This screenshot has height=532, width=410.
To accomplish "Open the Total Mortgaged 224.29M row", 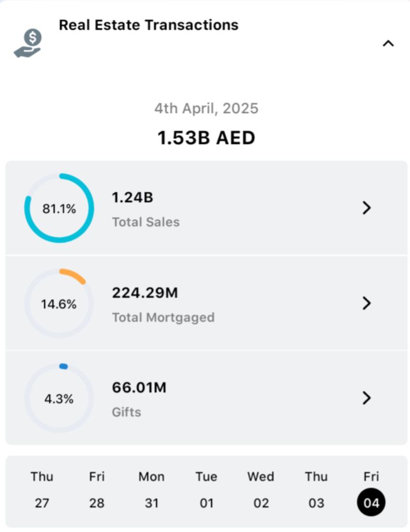I will tap(208, 303).
